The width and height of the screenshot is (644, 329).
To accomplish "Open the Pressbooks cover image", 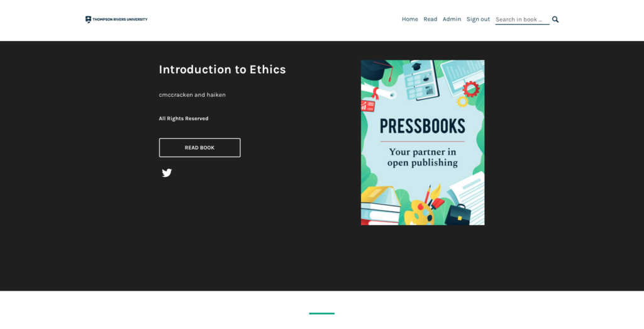I will tap(423, 143).
